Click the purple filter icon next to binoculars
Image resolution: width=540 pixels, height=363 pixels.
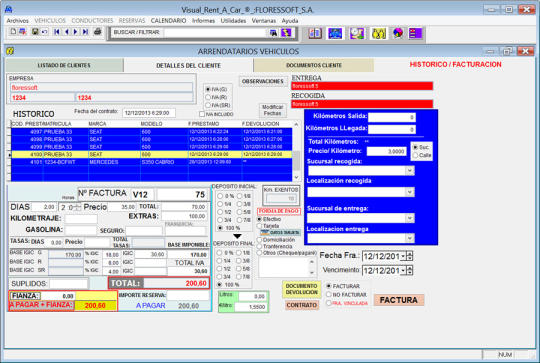click(286, 33)
